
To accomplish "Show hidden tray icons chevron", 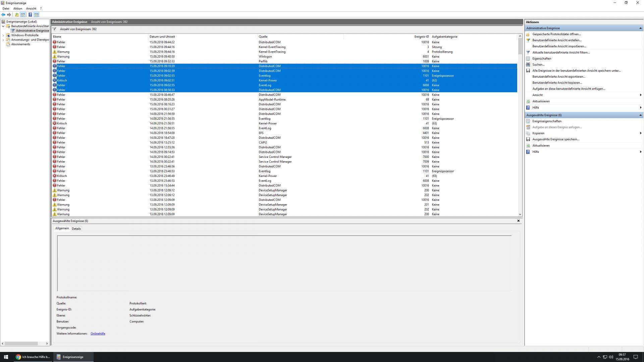I will pyautogui.click(x=599, y=357).
